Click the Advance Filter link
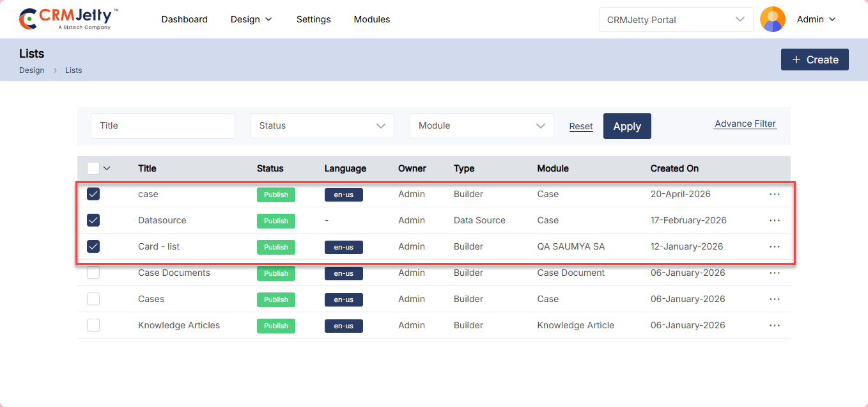 745,124
